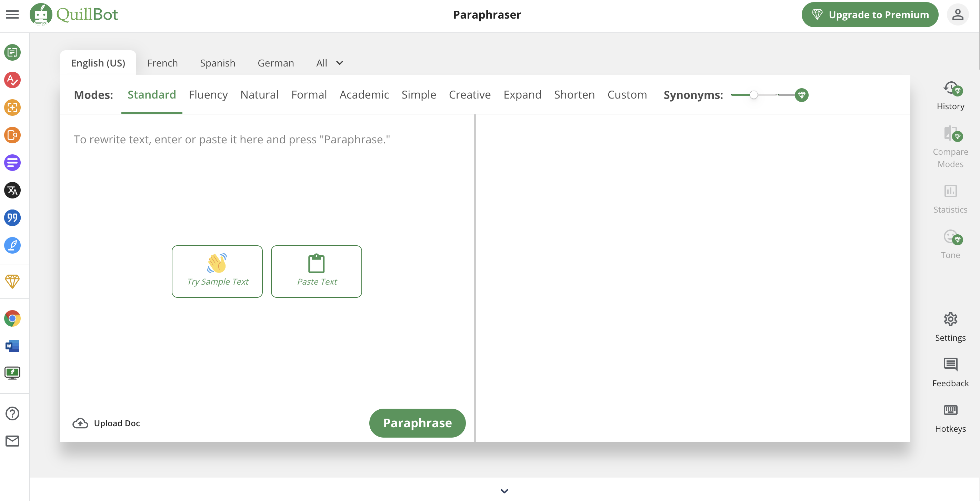Screen dimensions: 980x501
Task: Open the Contact mail envelope icon
Action: click(12, 441)
